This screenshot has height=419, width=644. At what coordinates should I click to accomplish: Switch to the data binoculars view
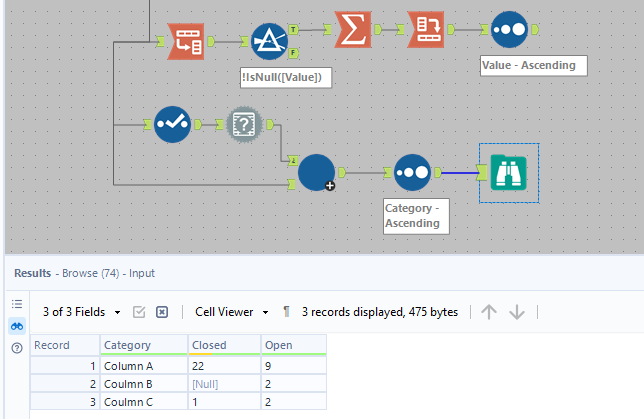pos(17,326)
